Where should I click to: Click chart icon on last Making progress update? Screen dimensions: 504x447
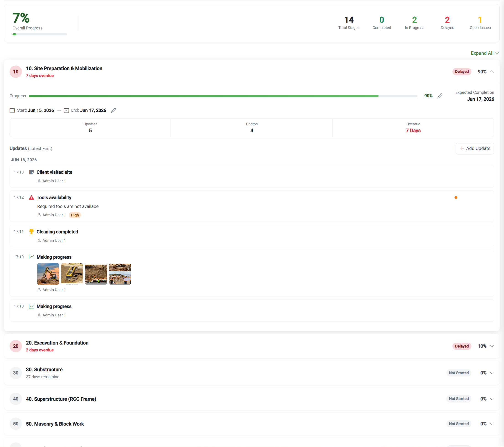[x=31, y=306]
